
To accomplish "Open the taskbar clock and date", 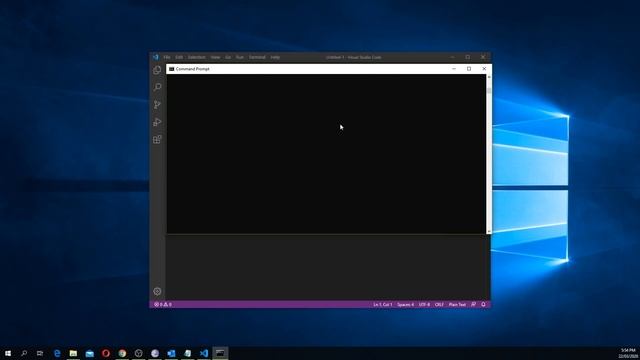I will (x=629, y=353).
